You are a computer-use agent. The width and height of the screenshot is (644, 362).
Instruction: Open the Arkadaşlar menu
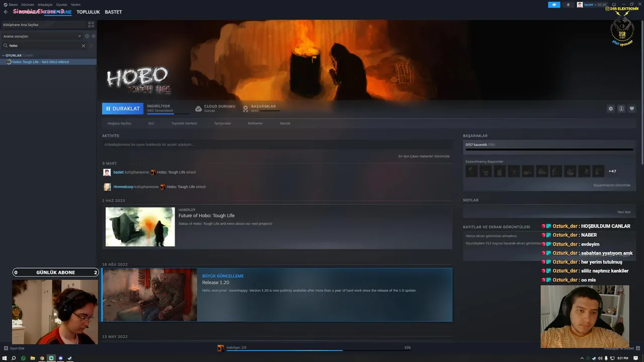pos(45,5)
